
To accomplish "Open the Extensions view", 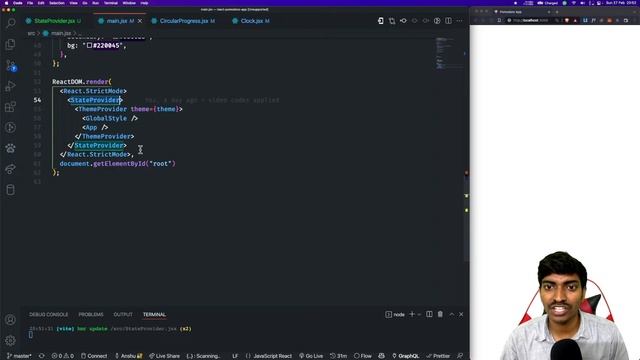I will [11, 107].
